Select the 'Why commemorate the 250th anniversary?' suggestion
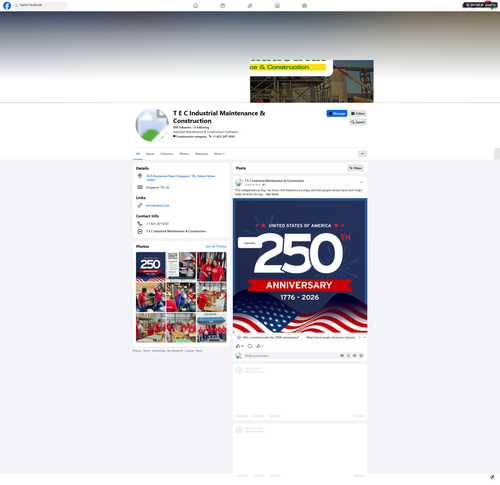The width and height of the screenshot is (500, 485). pyautogui.click(x=268, y=338)
